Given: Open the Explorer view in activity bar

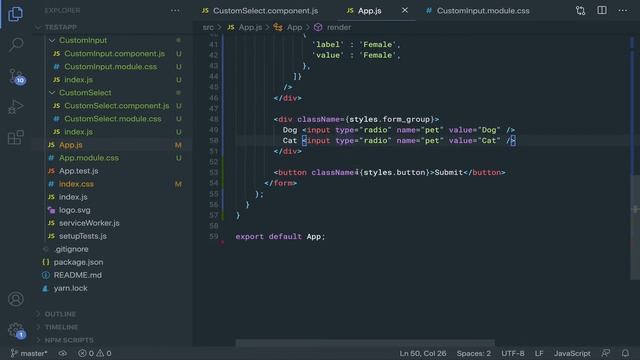Looking at the screenshot, I should pos(16,14).
